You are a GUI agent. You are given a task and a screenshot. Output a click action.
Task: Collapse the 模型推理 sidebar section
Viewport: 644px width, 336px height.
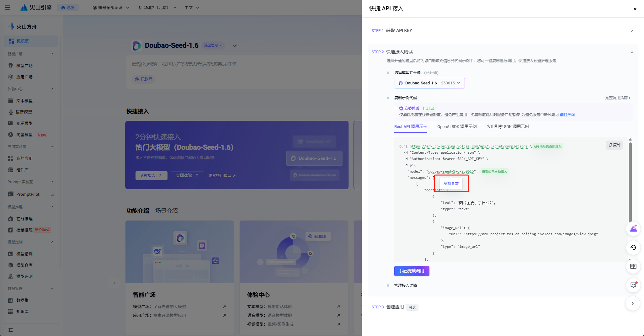point(52,207)
